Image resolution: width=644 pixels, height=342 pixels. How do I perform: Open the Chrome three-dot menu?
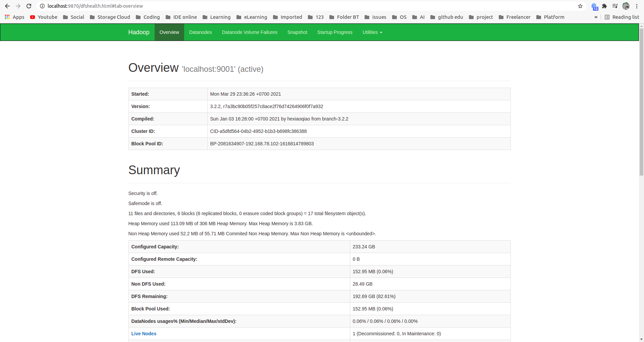637,6
